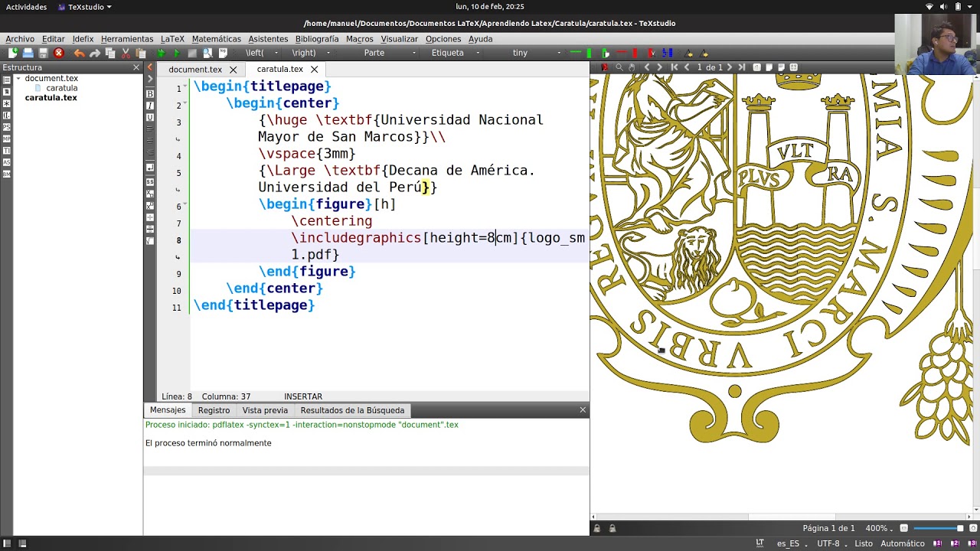
Task: Click the "1 de 1" page number field
Action: pyautogui.click(x=709, y=67)
